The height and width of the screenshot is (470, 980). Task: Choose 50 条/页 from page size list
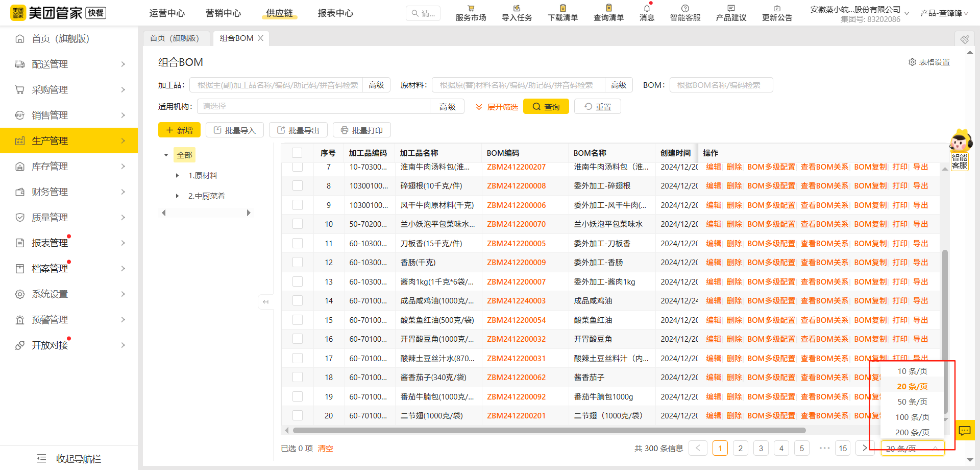point(912,402)
